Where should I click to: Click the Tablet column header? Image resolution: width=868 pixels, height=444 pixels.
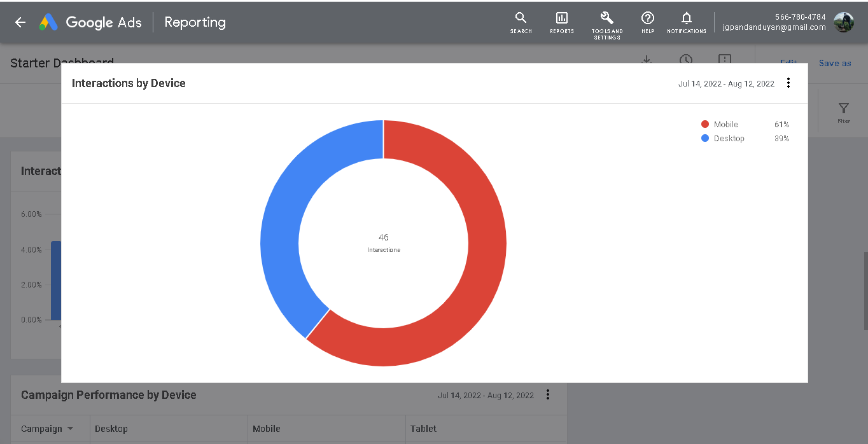pyautogui.click(x=424, y=429)
